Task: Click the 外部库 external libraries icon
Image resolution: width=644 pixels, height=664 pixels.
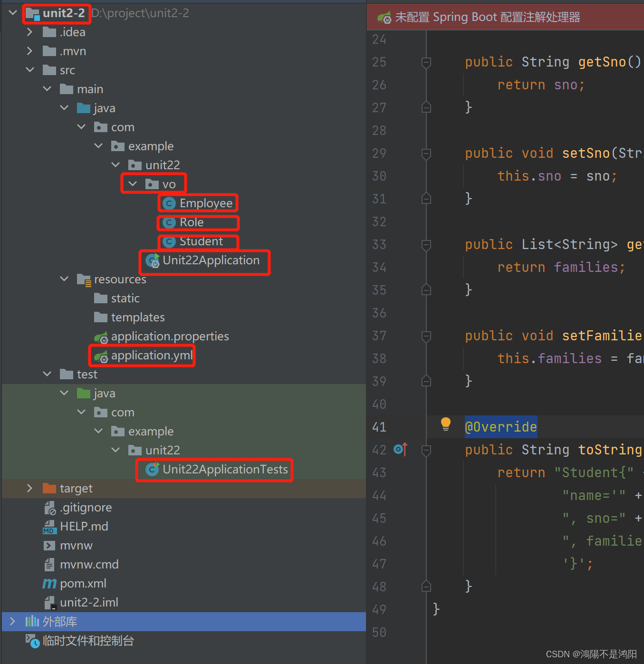Action: tap(31, 621)
